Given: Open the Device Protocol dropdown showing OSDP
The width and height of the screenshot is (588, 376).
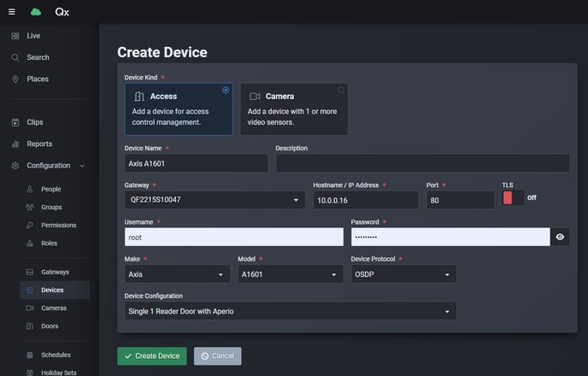Looking at the screenshot, I should click(403, 274).
